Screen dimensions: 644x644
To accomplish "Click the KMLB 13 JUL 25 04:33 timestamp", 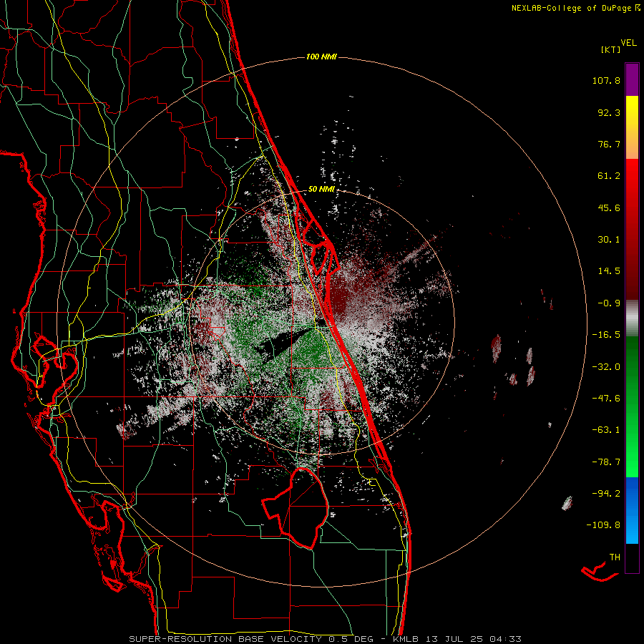I will coord(457,639).
